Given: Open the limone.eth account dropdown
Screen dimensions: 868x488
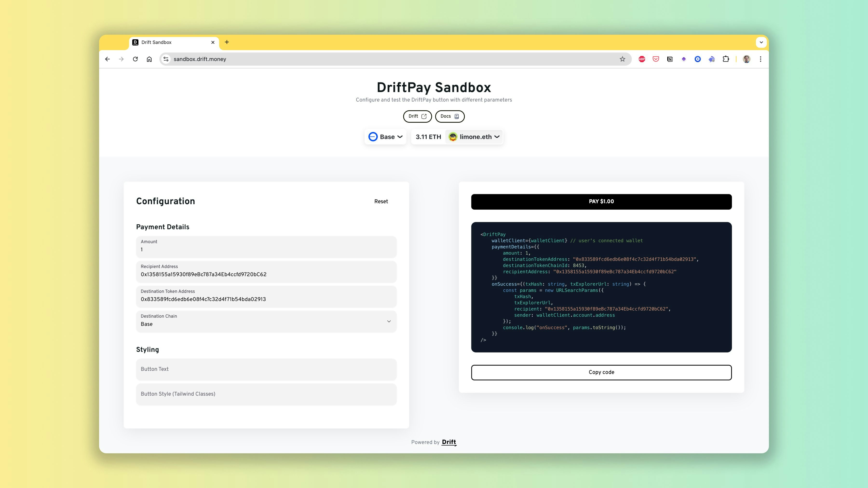Looking at the screenshot, I should click(474, 137).
